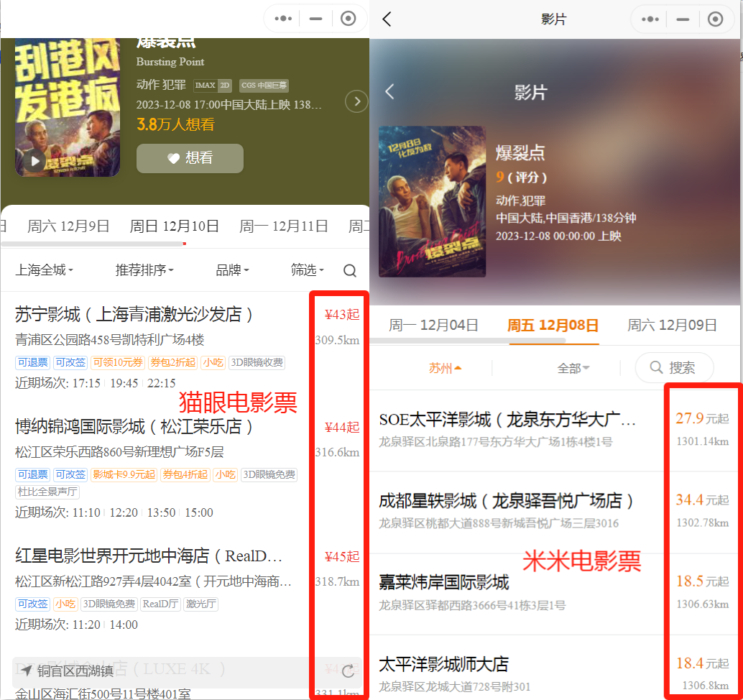Click the ¥43起 price for 苏宁影城

(x=342, y=314)
